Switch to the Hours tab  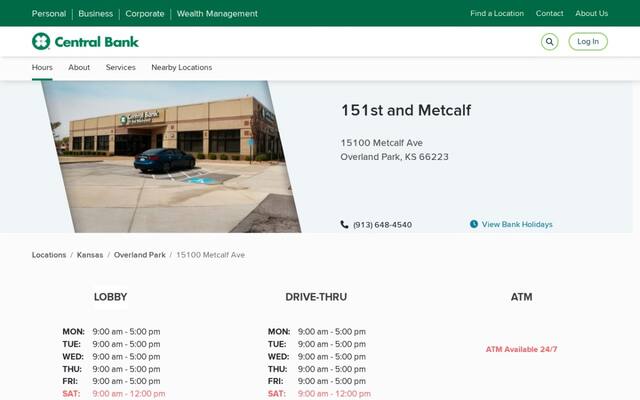click(x=42, y=68)
